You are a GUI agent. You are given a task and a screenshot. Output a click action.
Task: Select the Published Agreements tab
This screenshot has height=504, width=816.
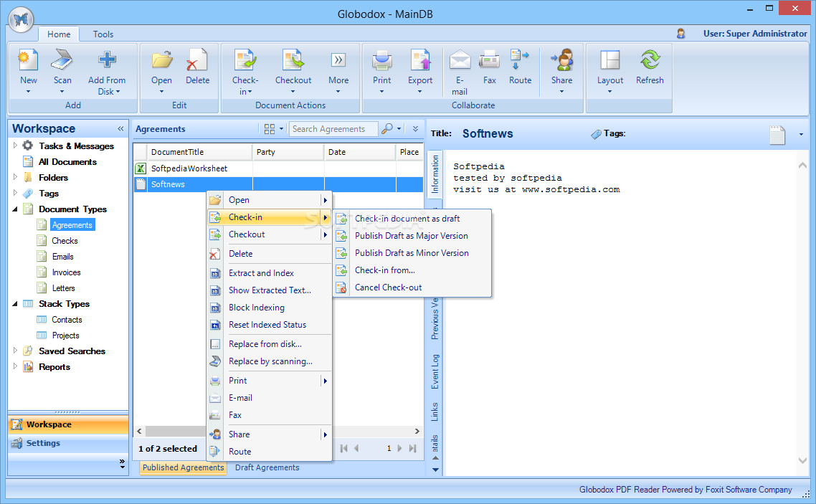click(x=183, y=467)
